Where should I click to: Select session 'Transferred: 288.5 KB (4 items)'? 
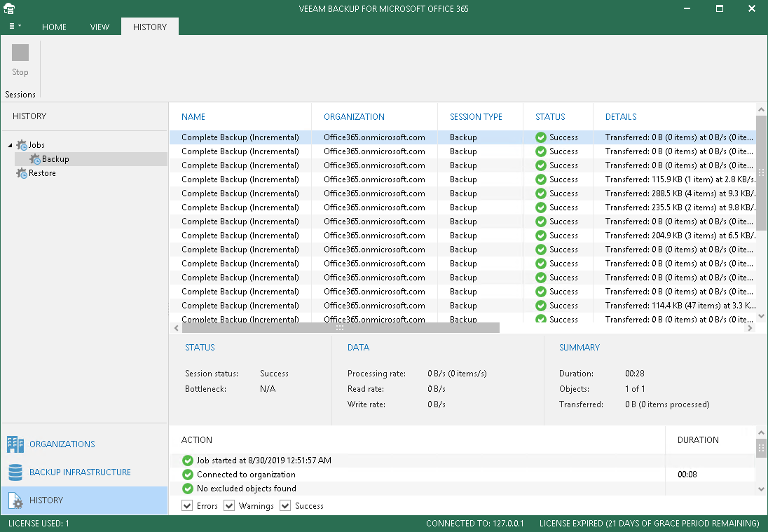(462, 193)
